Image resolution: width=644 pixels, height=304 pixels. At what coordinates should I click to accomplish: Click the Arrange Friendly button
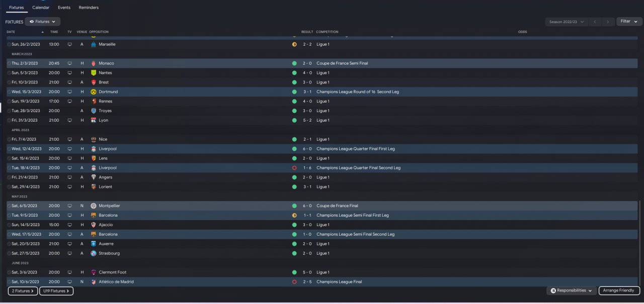coord(619,290)
